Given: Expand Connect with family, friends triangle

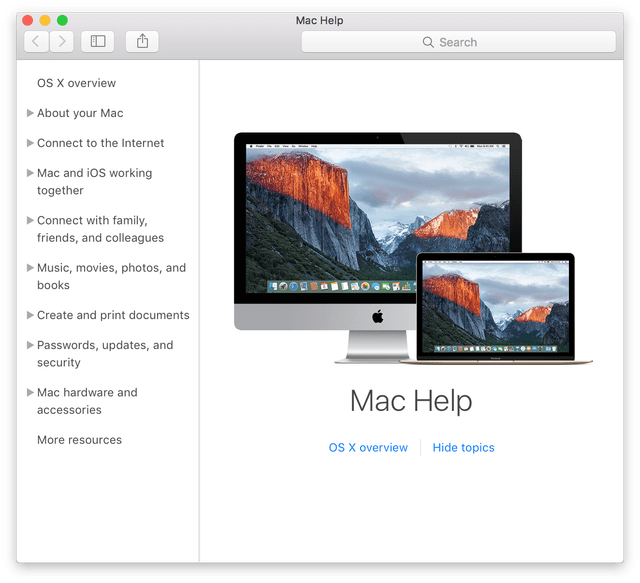Looking at the screenshot, I should pos(30,220).
